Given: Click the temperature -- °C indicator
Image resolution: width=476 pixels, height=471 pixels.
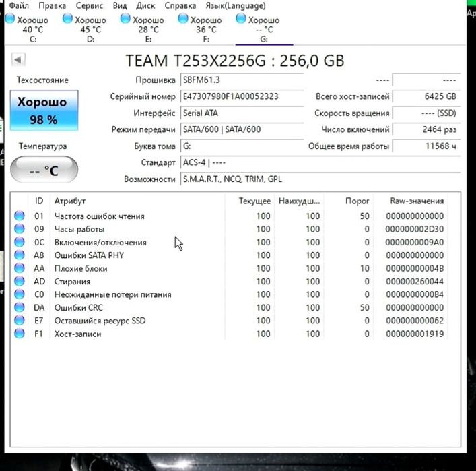Looking at the screenshot, I should click(x=44, y=170).
